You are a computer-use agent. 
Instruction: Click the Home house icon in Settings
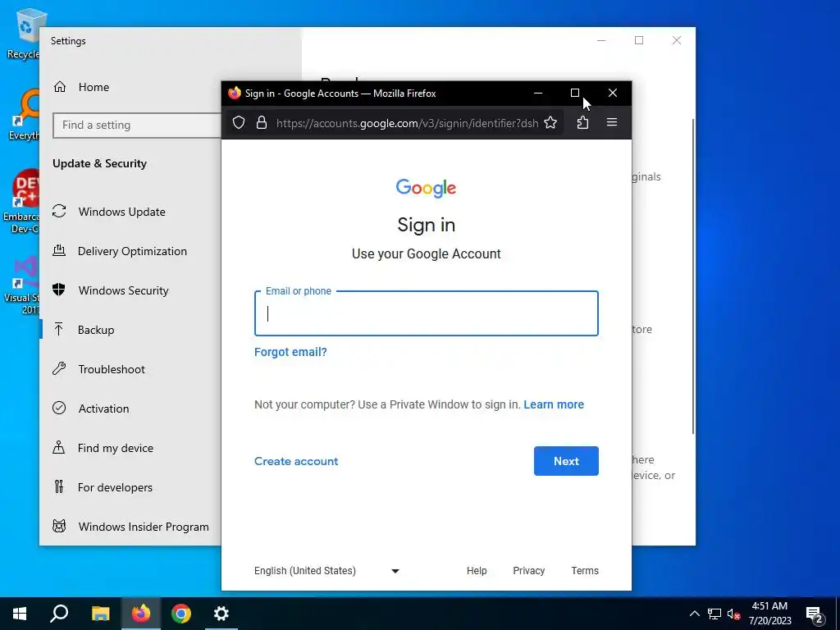(x=59, y=87)
